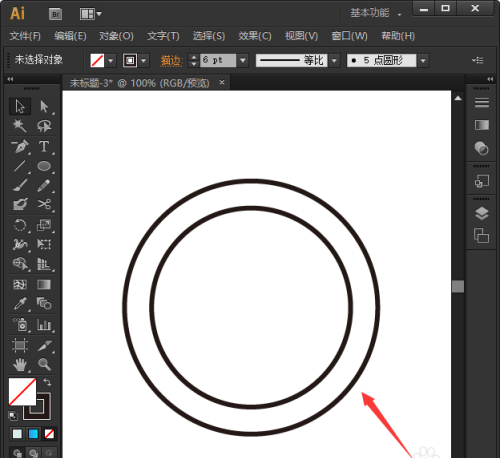Expand the 5 点圆形 brush dropdown
Screen dimensions: 500x458
pyautogui.click(x=423, y=61)
